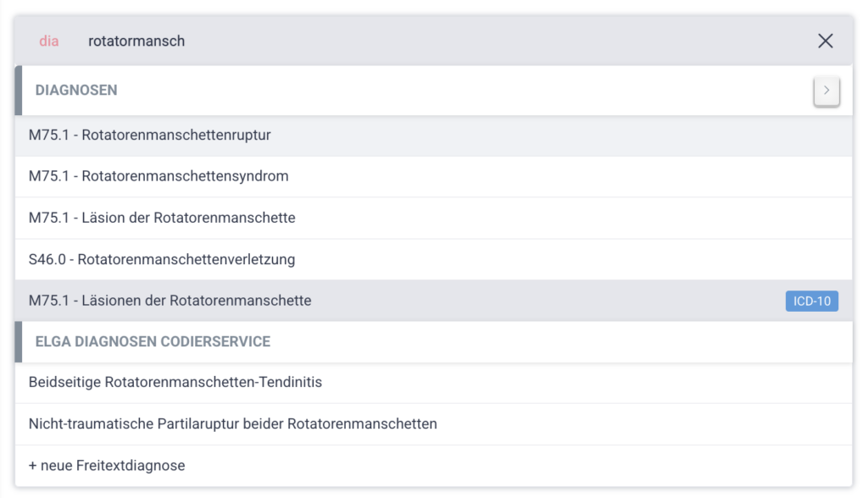Select S46.0 Rotatorenmanschettenverletzung
Screen dimensions: 868x498
(162, 260)
